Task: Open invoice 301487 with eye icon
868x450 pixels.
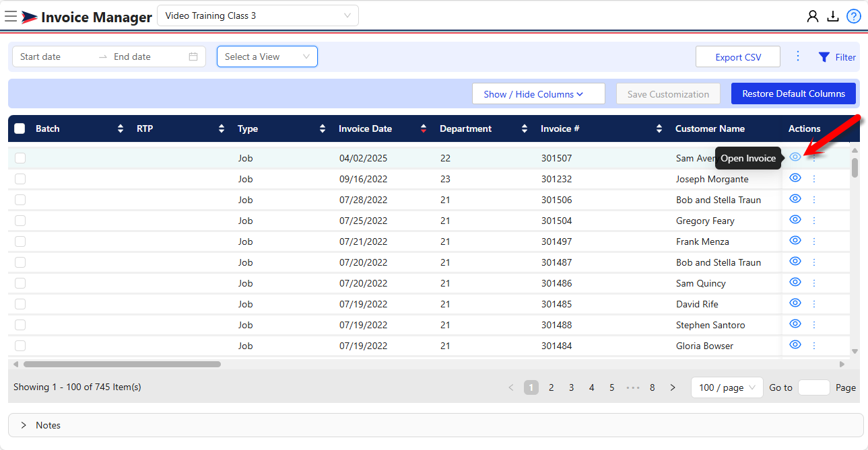Action: point(795,262)
